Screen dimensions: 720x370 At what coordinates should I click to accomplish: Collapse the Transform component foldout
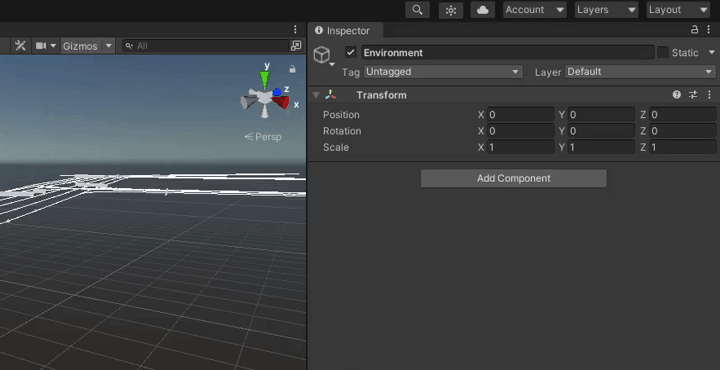point(316,95)
